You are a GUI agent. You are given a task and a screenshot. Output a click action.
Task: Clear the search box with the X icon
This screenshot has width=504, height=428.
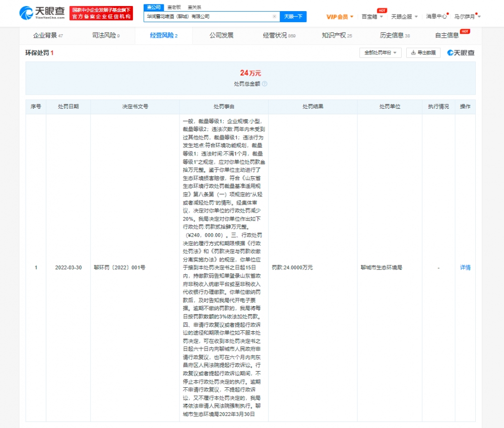pyautogui.click(x=274, y=17)
